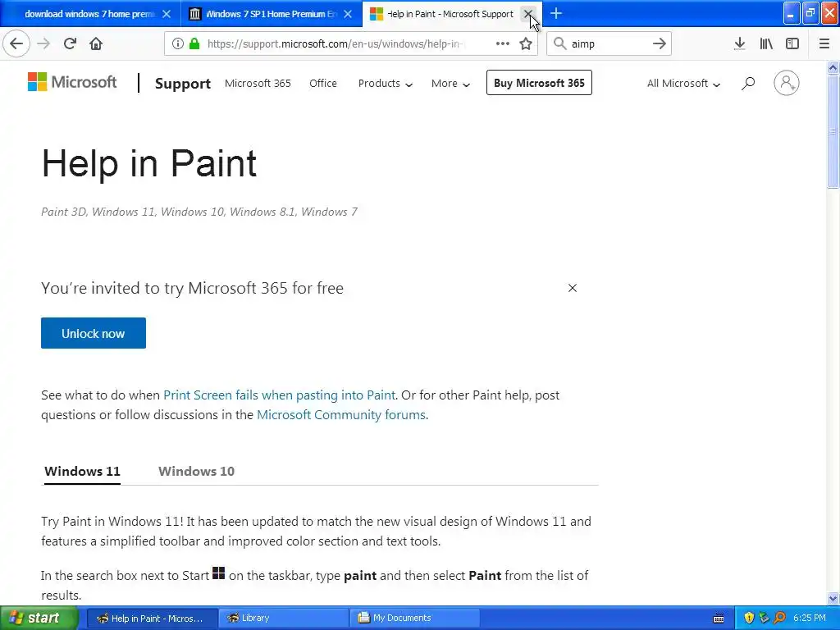Viewport: 840px width, 630px height.
Task: Click the scrollbar down arrow
Action: [x=833, y=598]
